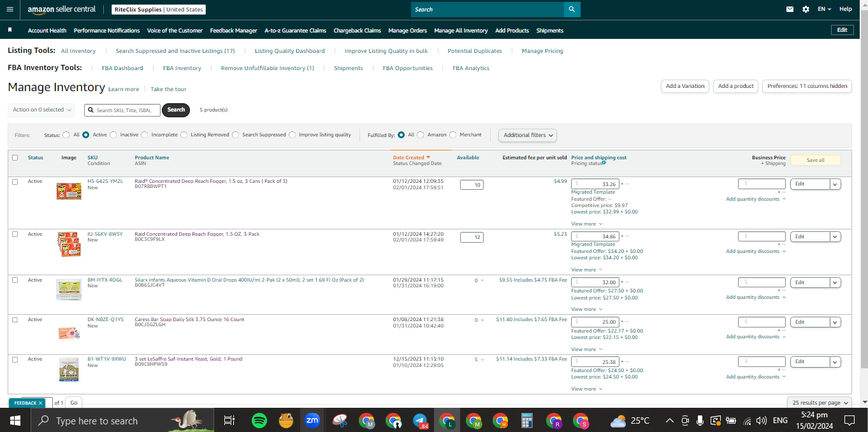The image size is (868, 432).
Task: Choose Fulfilled By Merchant radio button
Action: coord(453,134)
